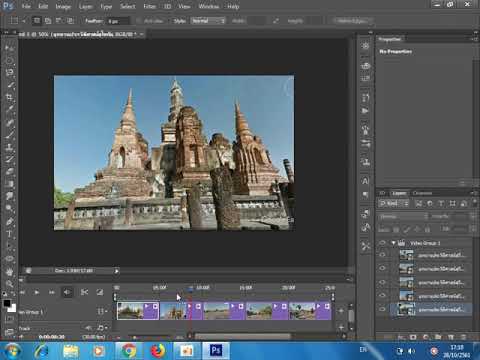Select the History Brush tool
Image resolution: width=480 pixels, height=360 pixels.
9,159
